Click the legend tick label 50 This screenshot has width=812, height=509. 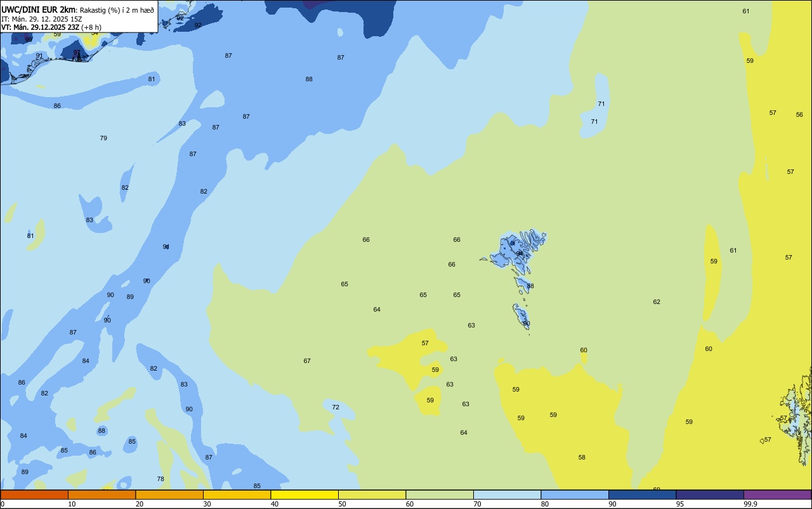(343, 504)
